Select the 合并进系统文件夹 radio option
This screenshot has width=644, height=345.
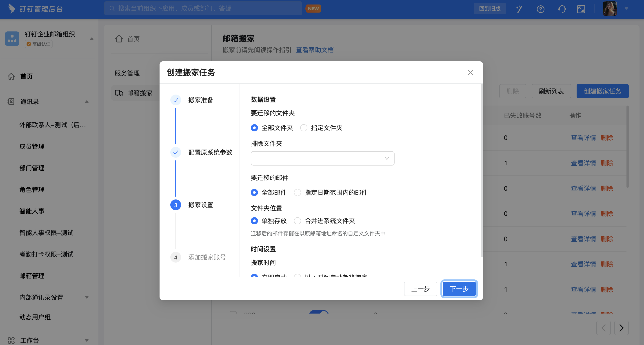[x=298, y=221]
